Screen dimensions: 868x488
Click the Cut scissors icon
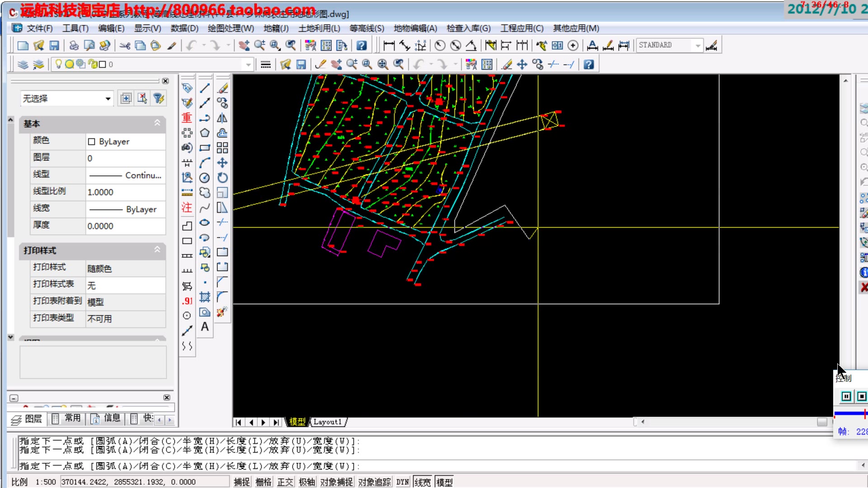[125, 46]
